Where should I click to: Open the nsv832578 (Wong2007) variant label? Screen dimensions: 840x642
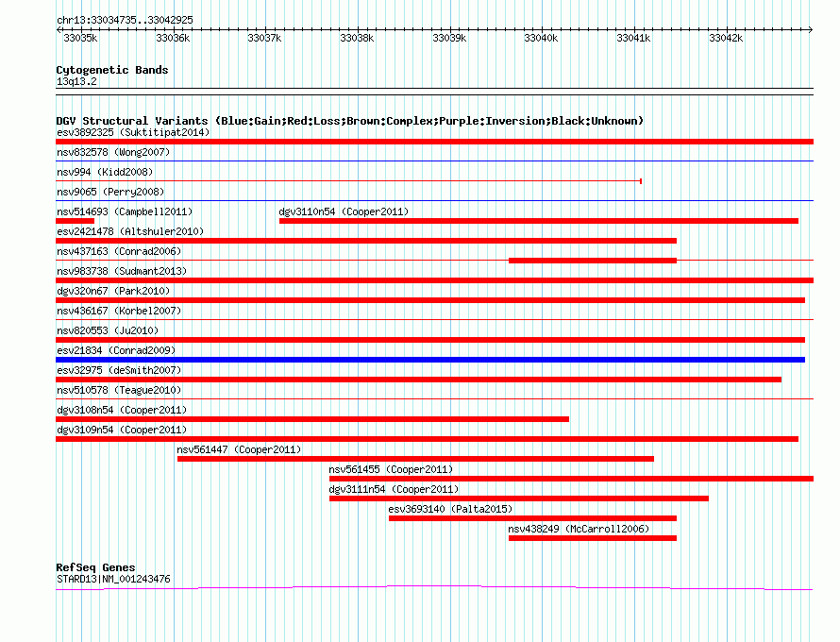[113, 152]
